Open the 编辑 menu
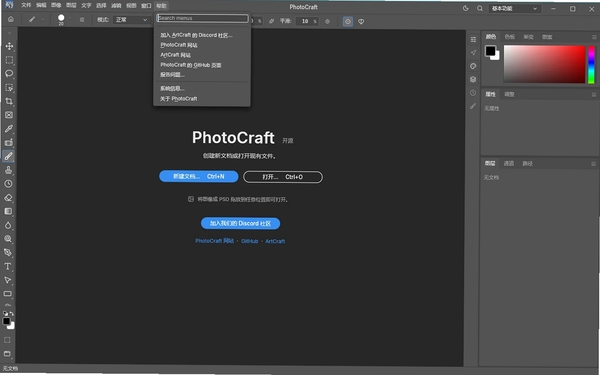 (41, 5)
